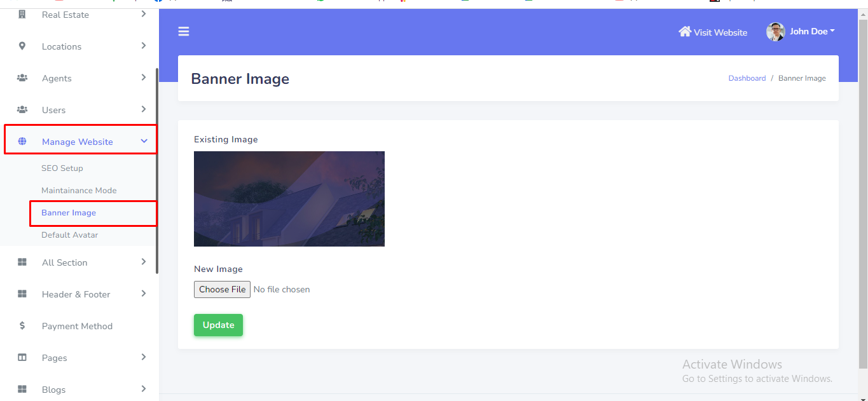The width and height of the screenshot is (868, 401).
Task: Click the home icon beside Visit Website
Action: (x=685, y=32)
